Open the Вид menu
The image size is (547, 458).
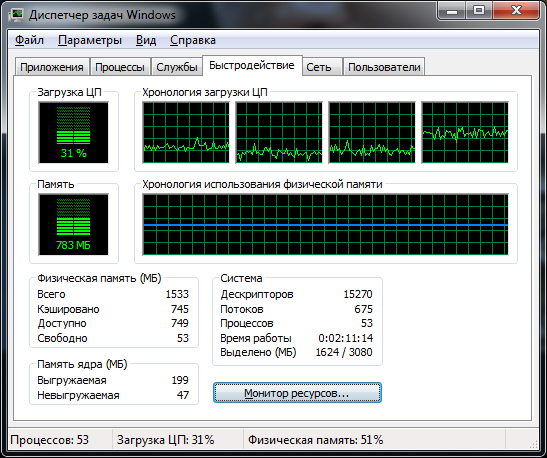(146, 40)
